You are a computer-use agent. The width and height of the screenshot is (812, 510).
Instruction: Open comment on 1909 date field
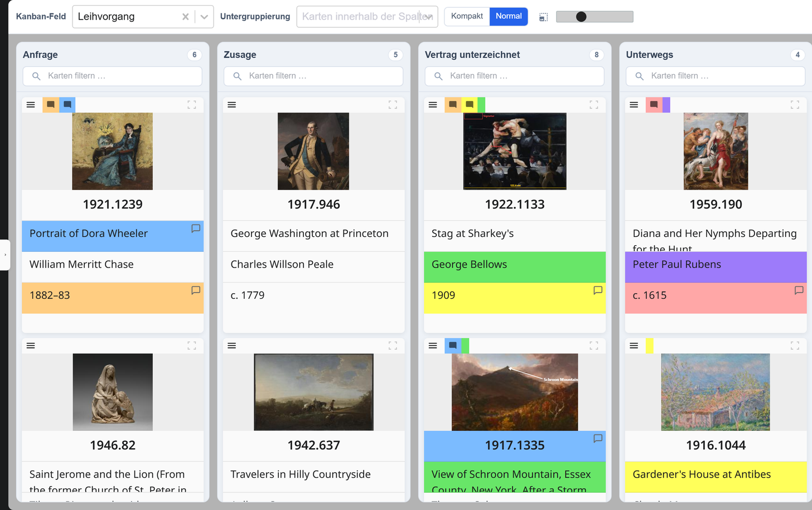(x=598, y=290)
